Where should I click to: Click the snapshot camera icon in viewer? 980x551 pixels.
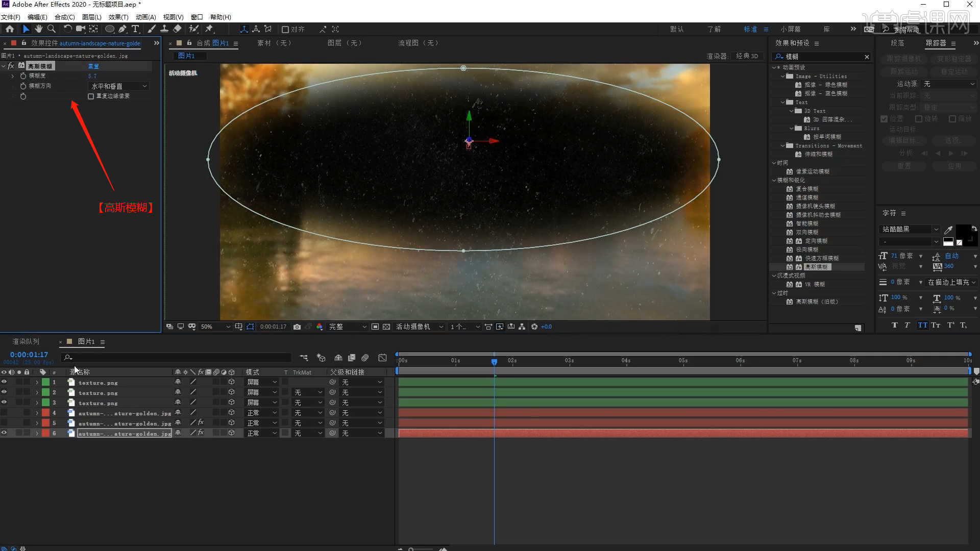click(297, 327)
